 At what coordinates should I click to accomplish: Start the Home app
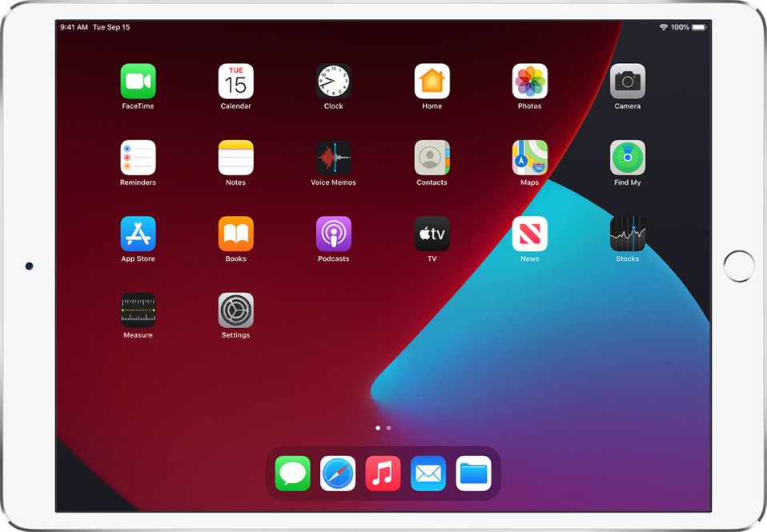click(x=432, y=79)
